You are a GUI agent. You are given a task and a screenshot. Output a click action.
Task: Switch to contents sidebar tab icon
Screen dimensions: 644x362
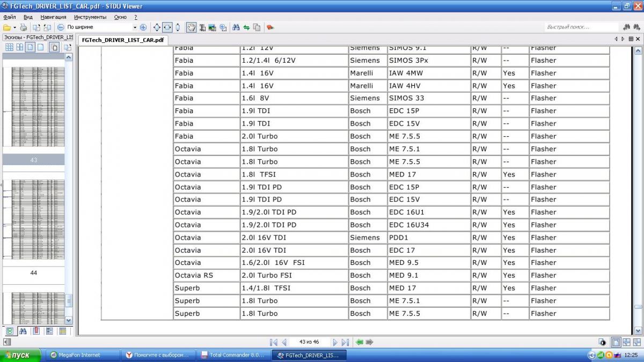49,331
